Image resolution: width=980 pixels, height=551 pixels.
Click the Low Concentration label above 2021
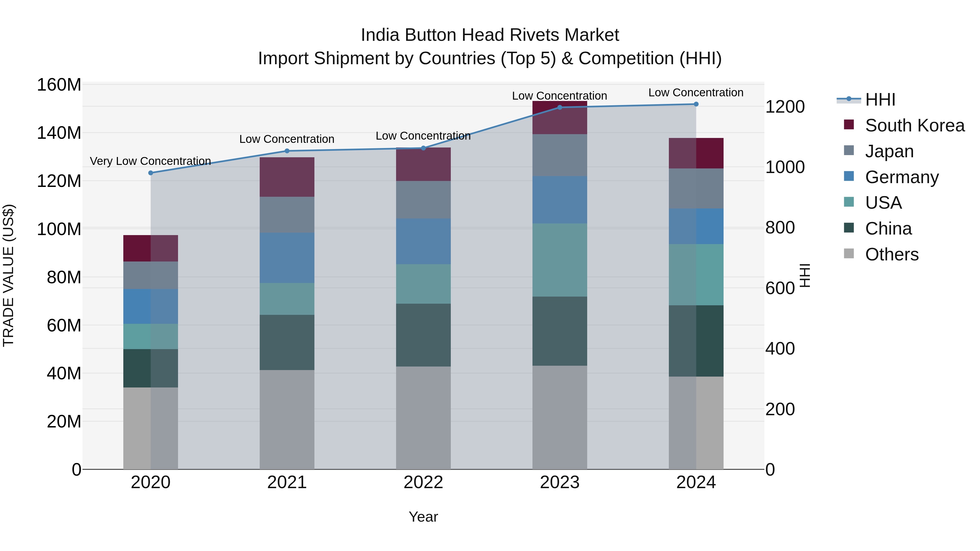point(287,139)
